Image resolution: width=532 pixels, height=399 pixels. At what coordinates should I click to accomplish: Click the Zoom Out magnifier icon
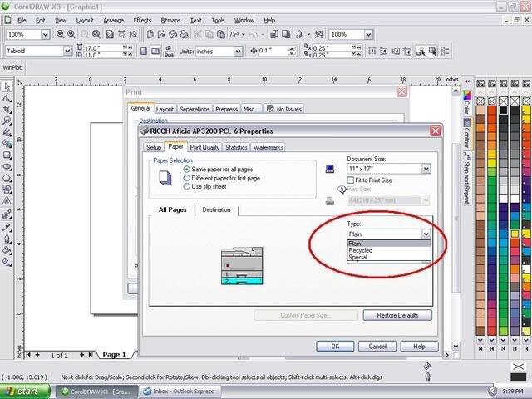[x=71, y=34]
